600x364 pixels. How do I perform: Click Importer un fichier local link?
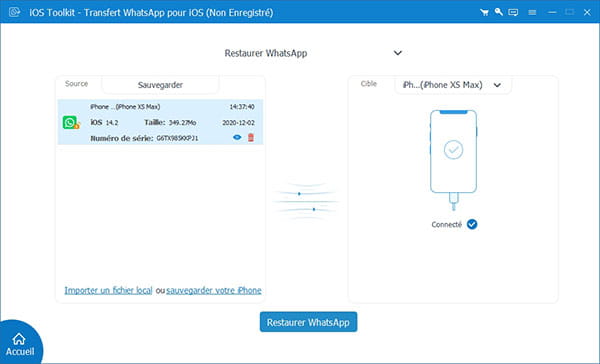tap(108, 290)
